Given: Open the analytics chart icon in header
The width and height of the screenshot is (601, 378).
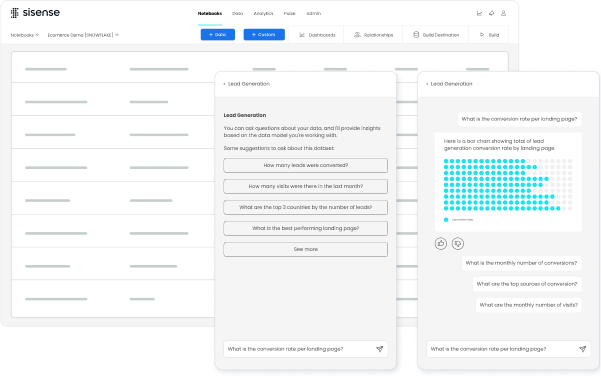Looking at the screenshot, I should (x=479, y=13).
